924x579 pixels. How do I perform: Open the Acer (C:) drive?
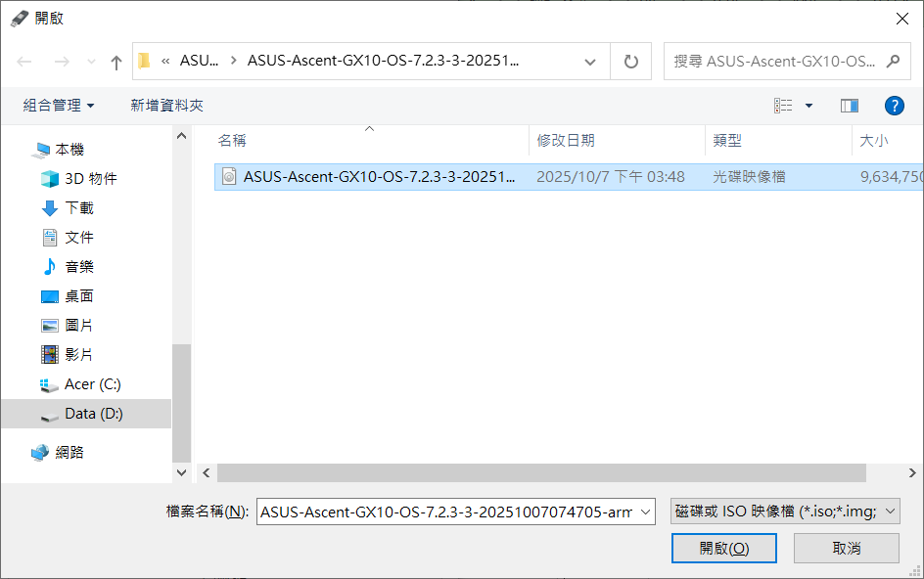(x=92, y=384)
